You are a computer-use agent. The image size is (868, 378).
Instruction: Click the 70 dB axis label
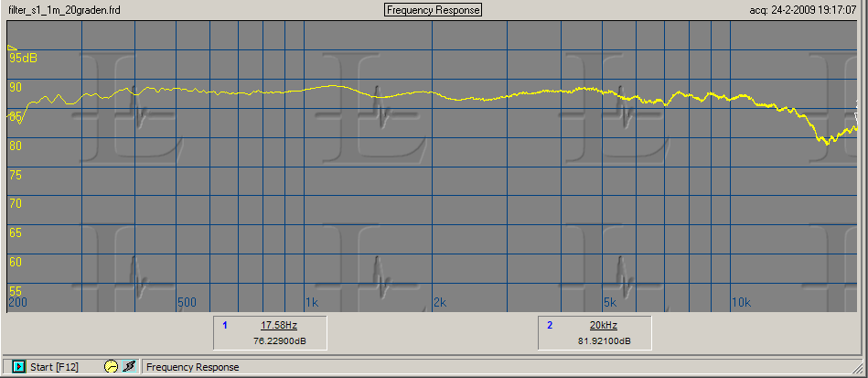point(15,203)
